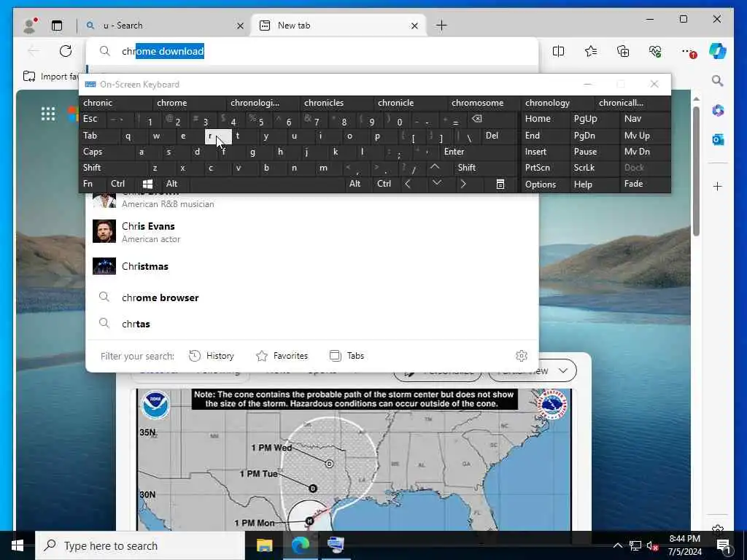Click the Del key on keyboard

499,136
